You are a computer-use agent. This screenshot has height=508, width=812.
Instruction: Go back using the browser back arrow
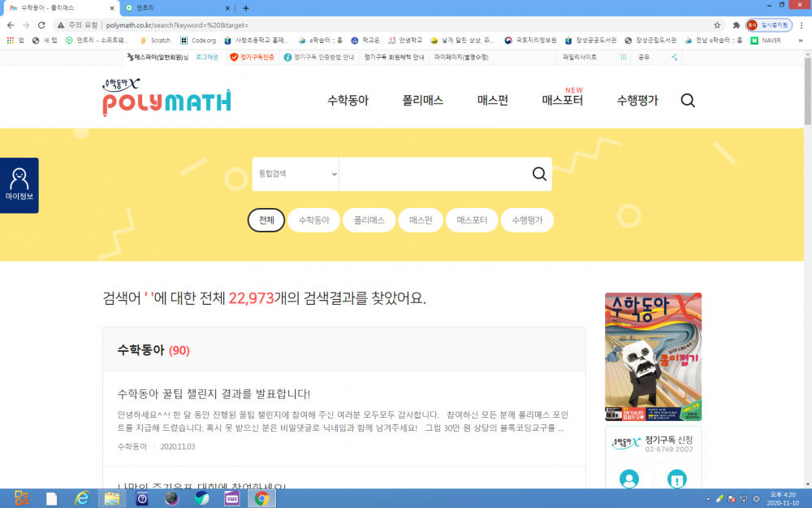11,25
